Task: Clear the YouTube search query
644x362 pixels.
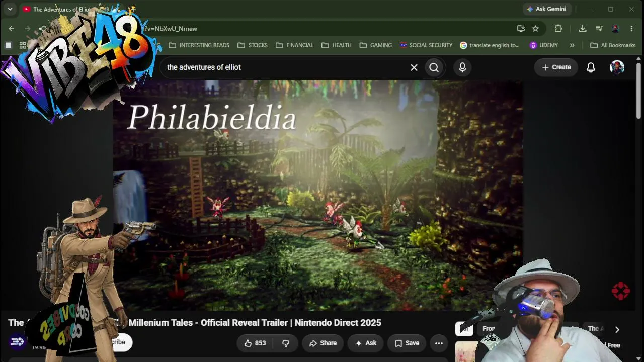Action: 414,67
